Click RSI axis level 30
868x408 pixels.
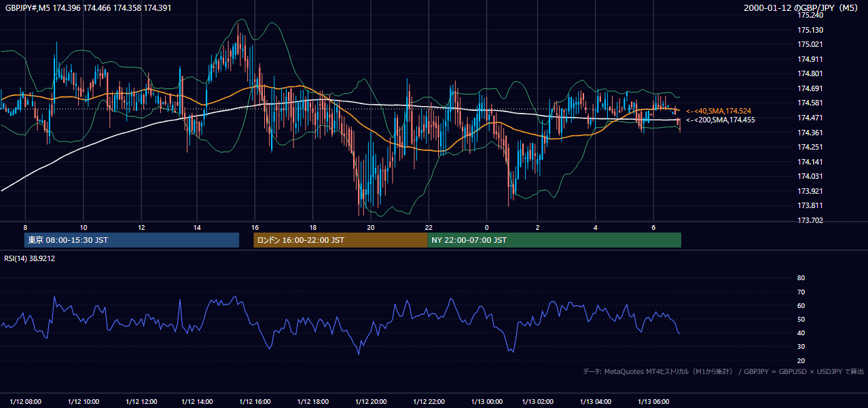tap(801, 347)
